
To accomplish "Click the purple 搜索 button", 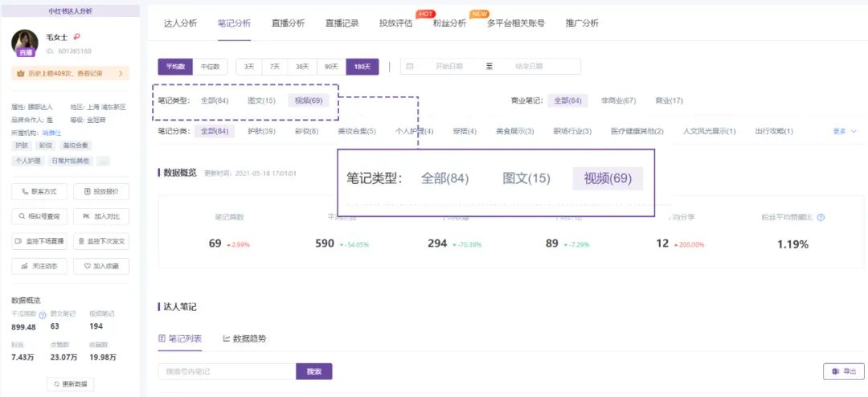I will tap(314, 371).
